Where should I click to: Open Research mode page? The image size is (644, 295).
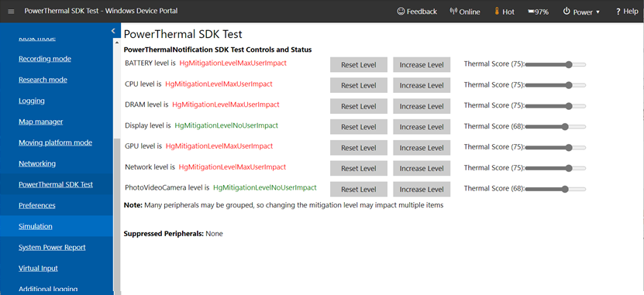point(43,80)
